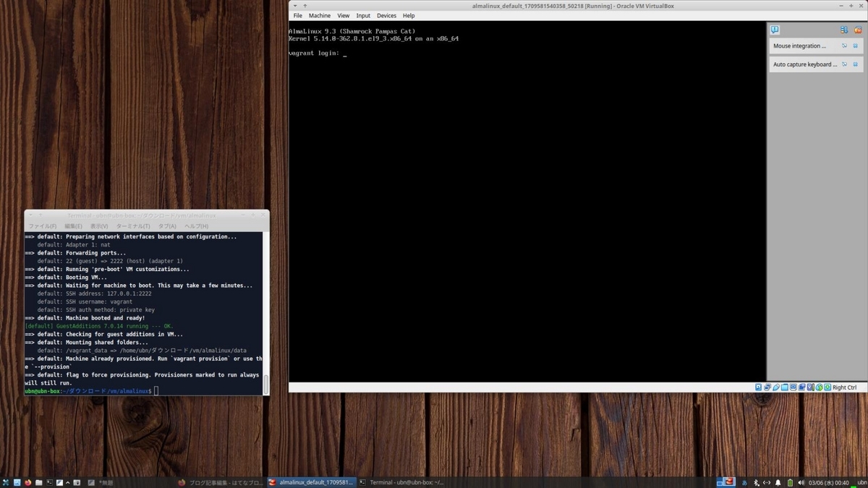Open the volume speaker tray icon

(801, 482)
